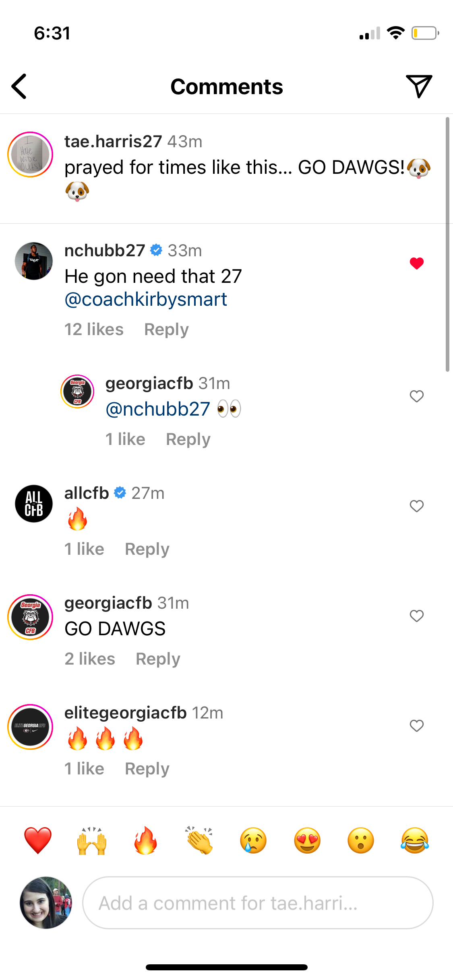Viewport: 453px width, 980px height.
Task: Reply to elitegeorgiacfb's comment
Action: 147,769
